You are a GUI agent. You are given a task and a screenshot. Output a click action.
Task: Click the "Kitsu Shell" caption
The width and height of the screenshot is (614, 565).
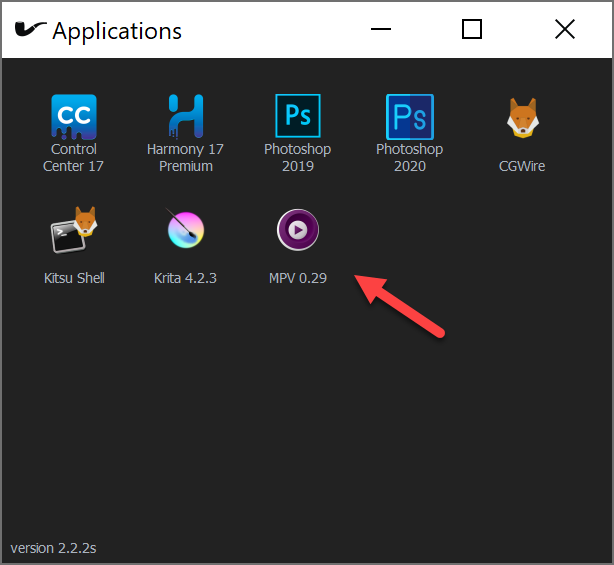point(74,278)
